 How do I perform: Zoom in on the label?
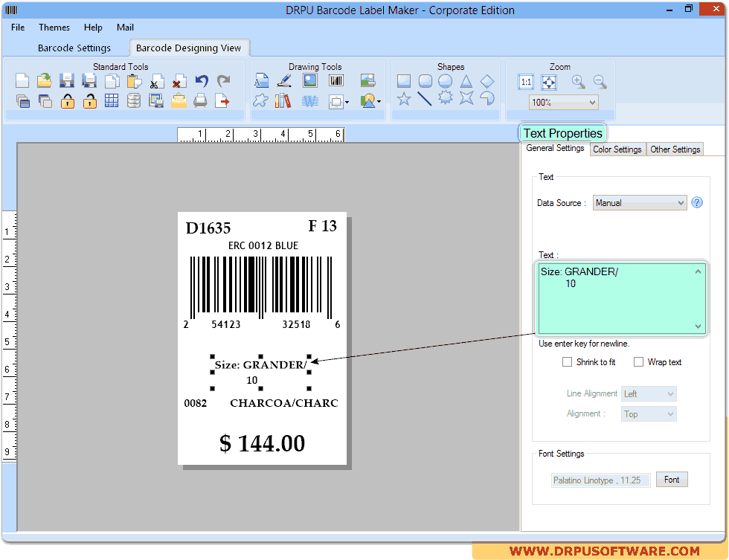click(578, 82)
